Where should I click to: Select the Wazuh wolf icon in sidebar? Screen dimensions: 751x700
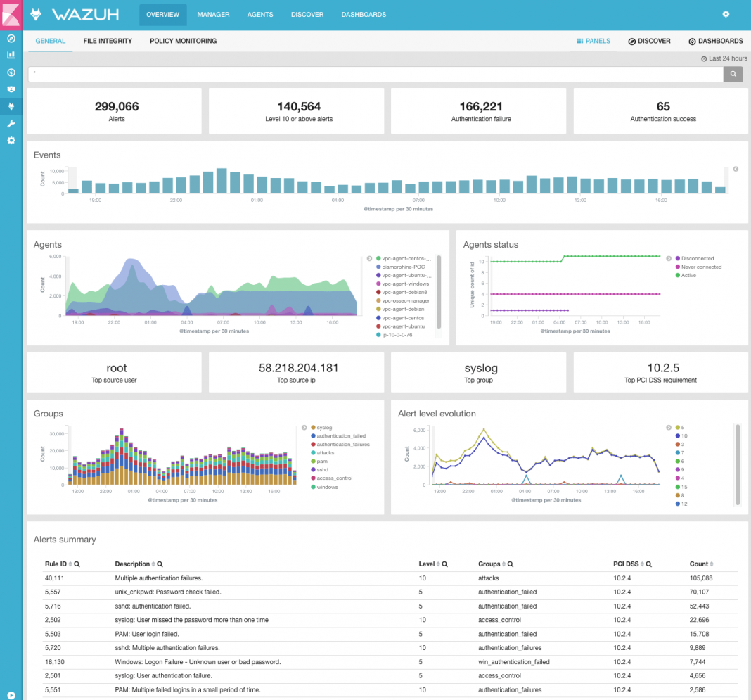(11, 106)
